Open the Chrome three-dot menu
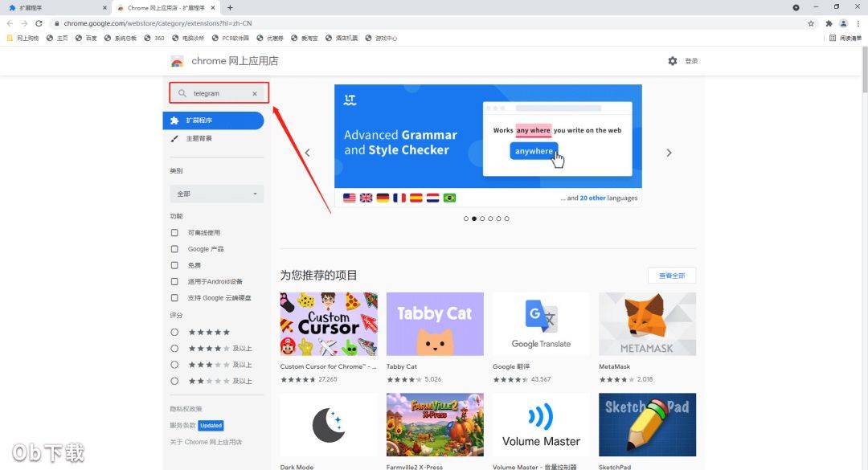 point(858,23)
